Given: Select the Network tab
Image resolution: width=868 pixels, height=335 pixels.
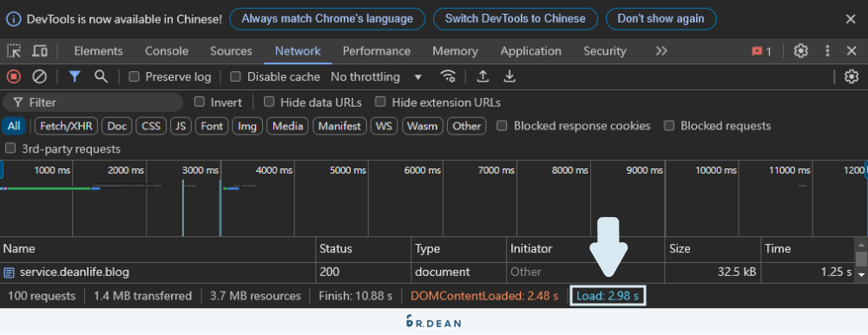Looking at the screenshot, I should coord(298,51).
